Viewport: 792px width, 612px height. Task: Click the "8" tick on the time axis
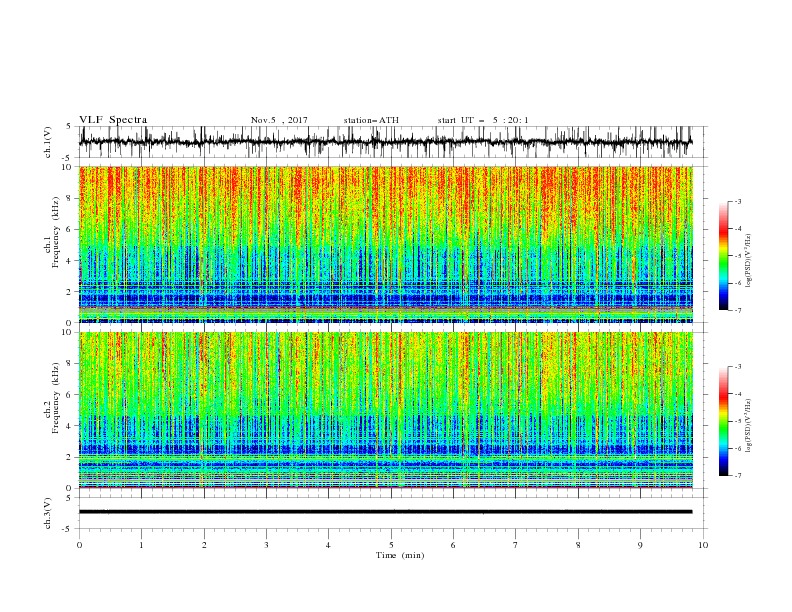click(x=578, y=545)
